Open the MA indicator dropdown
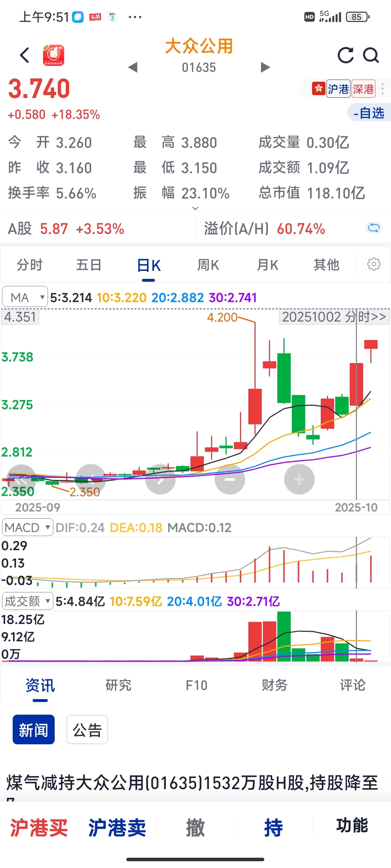The image size is (391, 868). [x=25, y=297]
